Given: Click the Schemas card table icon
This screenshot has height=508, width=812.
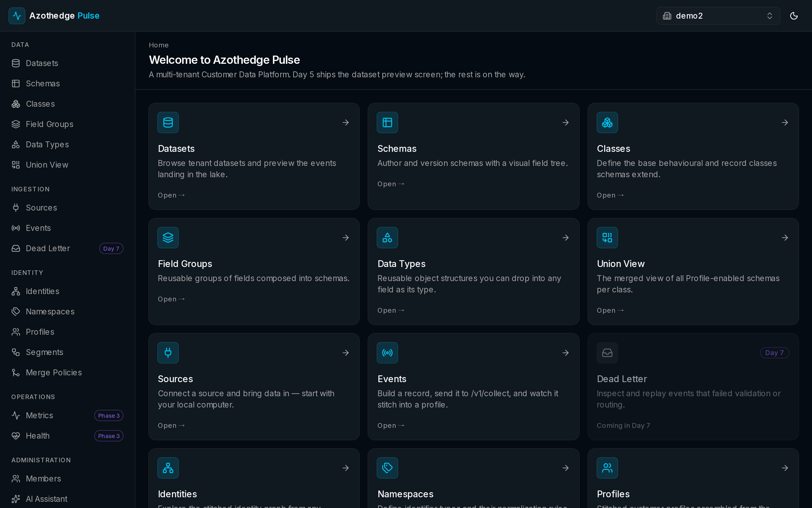Looking at the screenshot, I should (x=387, y=122).
